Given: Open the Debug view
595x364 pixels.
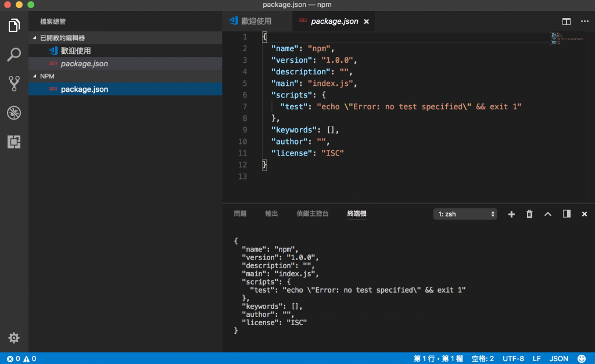Looking at the screenshot, I should [14, 113].
